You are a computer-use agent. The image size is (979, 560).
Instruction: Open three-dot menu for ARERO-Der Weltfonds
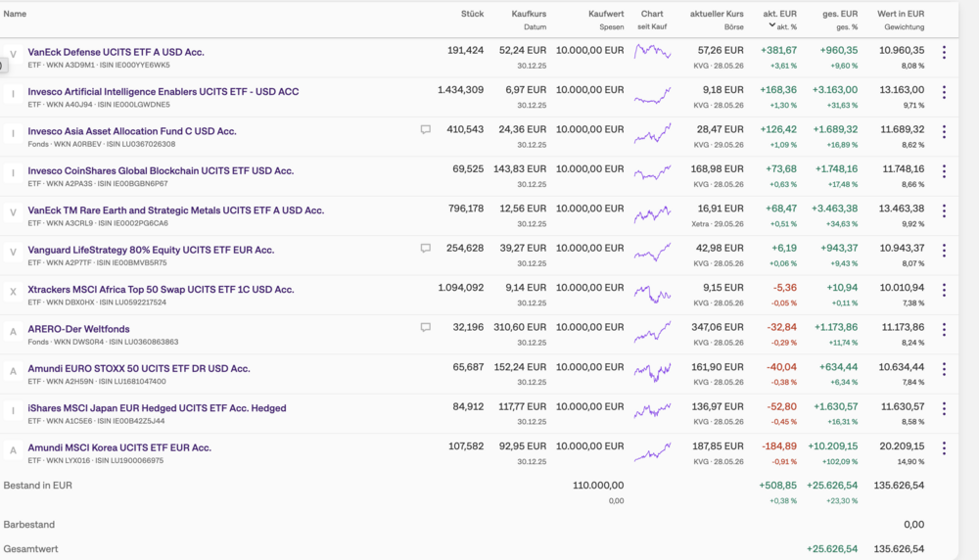(944, 330)
